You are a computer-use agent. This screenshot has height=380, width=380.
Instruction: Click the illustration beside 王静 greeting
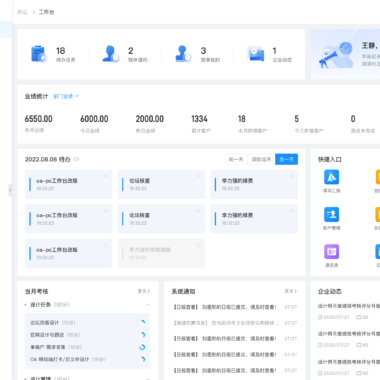click(336, 55)
